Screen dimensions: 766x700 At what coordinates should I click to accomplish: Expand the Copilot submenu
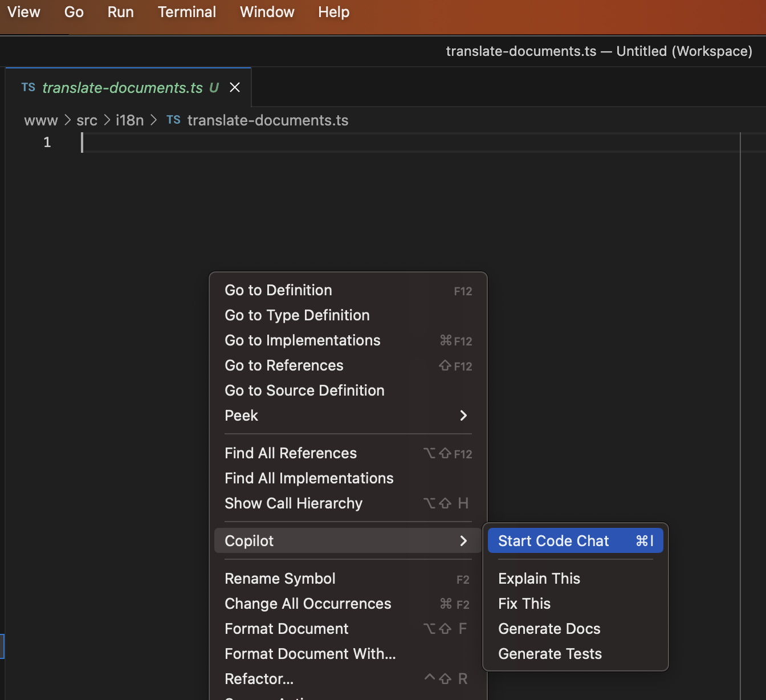348,541
